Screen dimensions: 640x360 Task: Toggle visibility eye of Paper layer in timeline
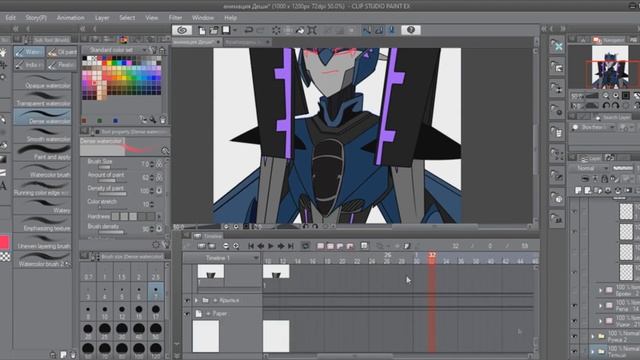tap(187, 314)
